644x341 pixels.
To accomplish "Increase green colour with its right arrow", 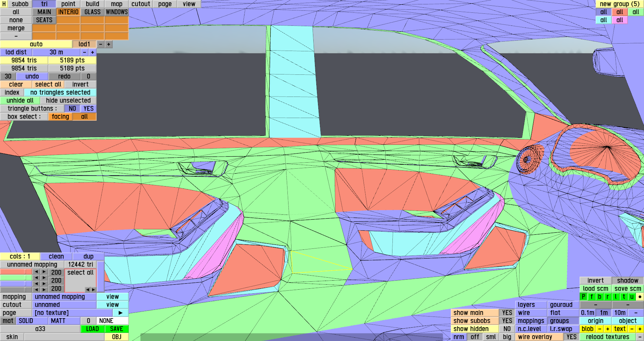I will pyautogui.click(x=44, y=278).
